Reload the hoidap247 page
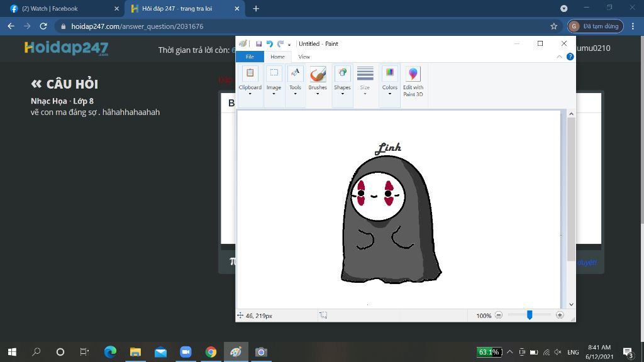Viewport: 644px width, 362px height. pyautogui.click(x=43, y=26)
